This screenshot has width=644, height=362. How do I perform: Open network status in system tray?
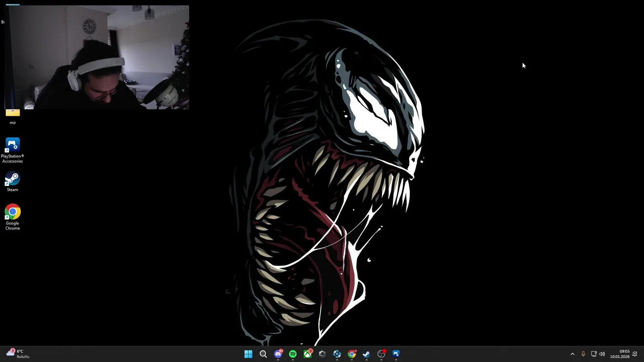pos(594,354)
